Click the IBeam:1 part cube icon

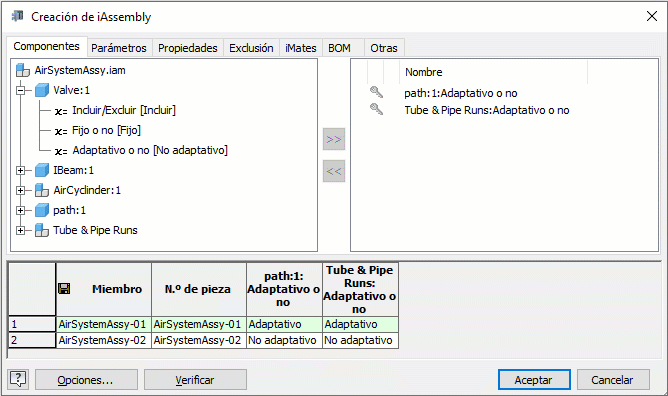click(42, 170)
